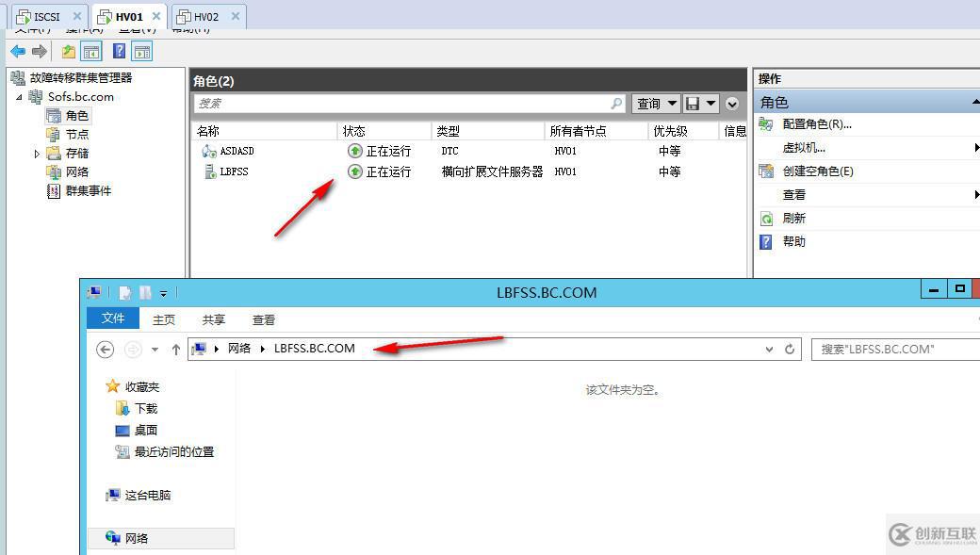The width and height of the screenshot is (980, 555).
Task: Select 故障转移群集管理器 root tree node
Action: 81,77
